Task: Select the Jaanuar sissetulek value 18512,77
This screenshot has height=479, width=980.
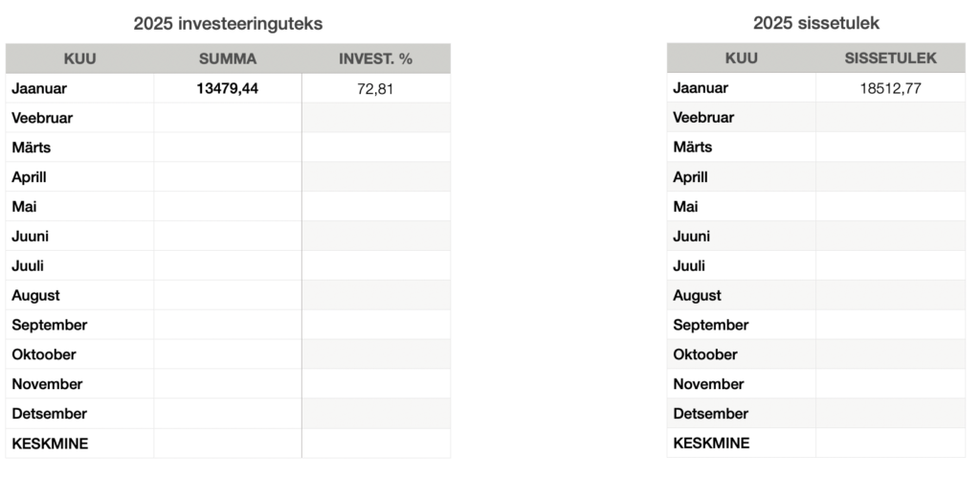Action: coord(890,89)
